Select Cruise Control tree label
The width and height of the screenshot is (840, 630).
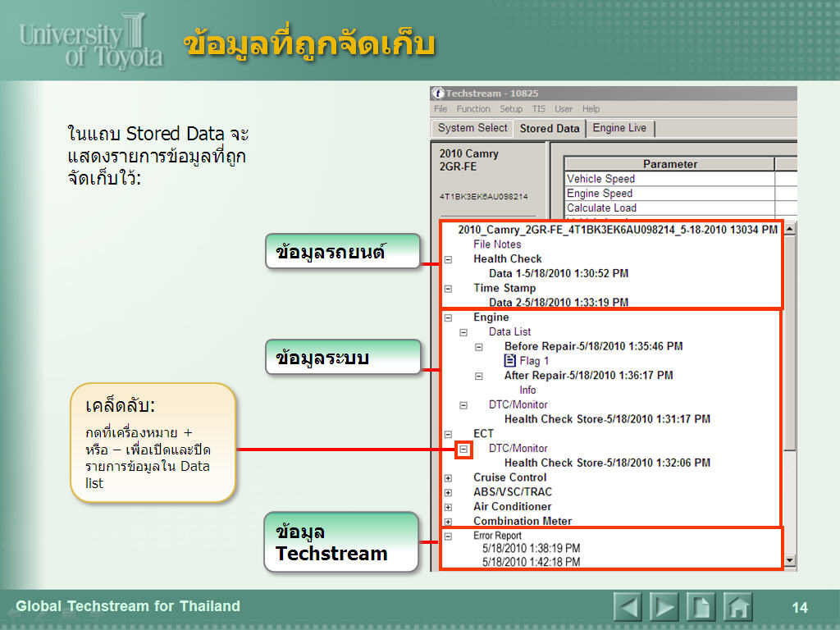pos(510,477)
